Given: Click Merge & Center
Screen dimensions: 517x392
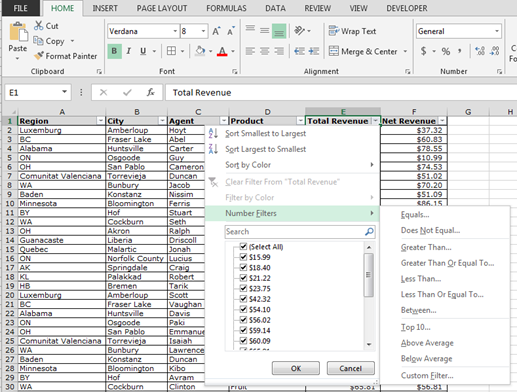Looking at the screenshot, I should tap(363, 51).
